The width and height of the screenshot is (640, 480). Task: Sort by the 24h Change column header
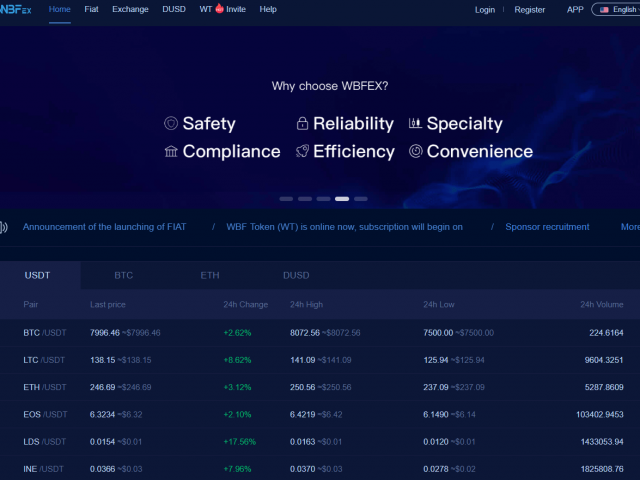pyautogui.click(x=245, y=304)
